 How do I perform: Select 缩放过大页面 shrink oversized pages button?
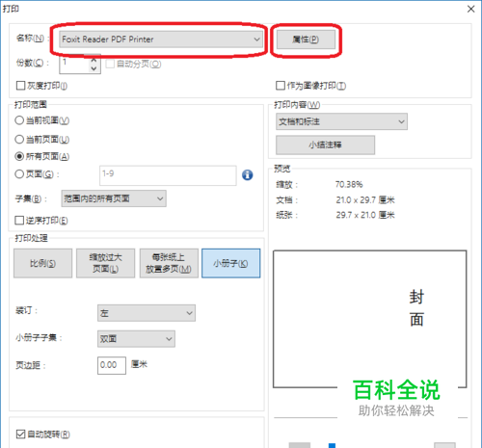tap(105, 263)
